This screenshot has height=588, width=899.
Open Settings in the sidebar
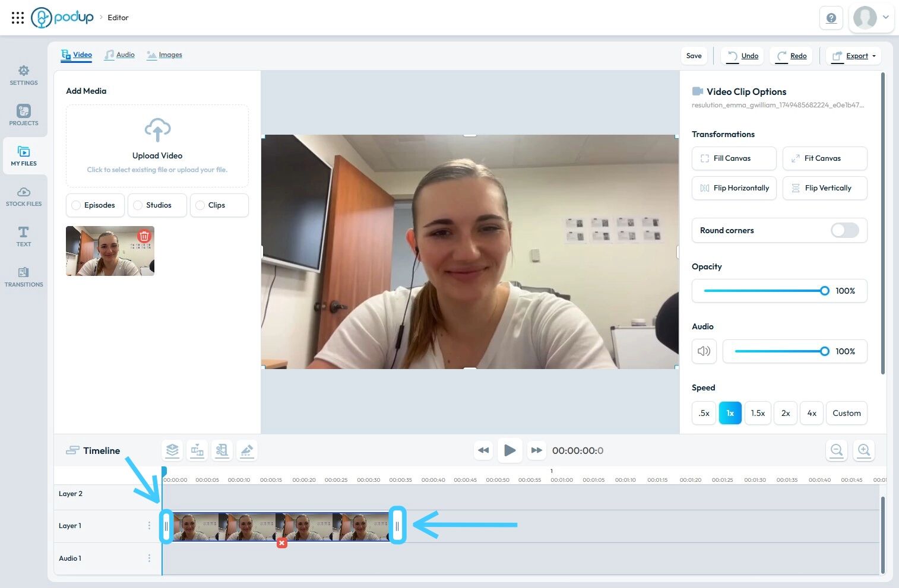pyautogui.click(x=24, y=75)
